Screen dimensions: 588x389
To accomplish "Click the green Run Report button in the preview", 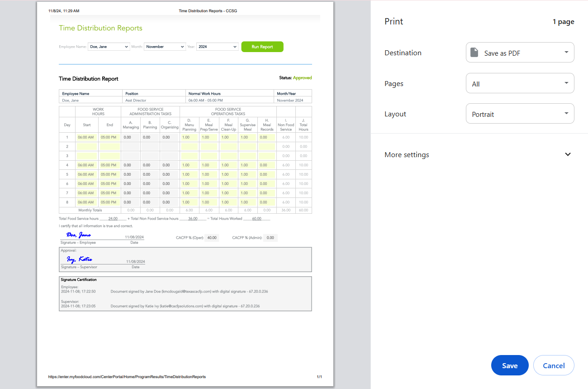I will tap(262, 47).
